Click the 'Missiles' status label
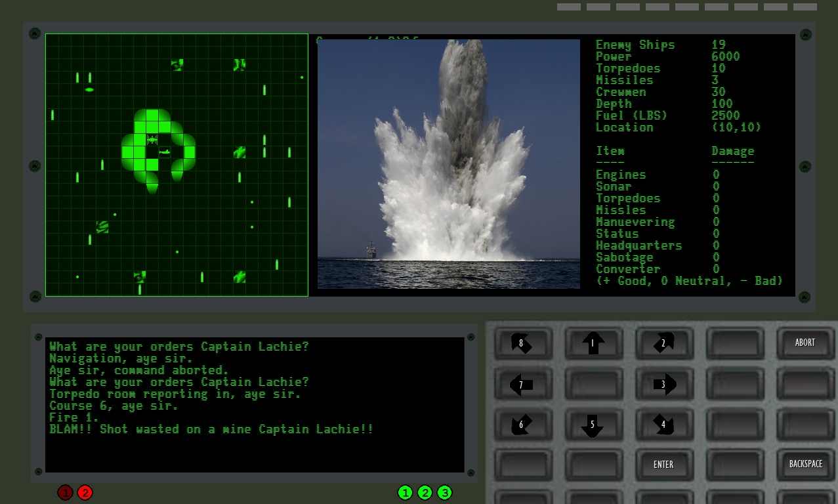838x504 pixels. point(625,80)
